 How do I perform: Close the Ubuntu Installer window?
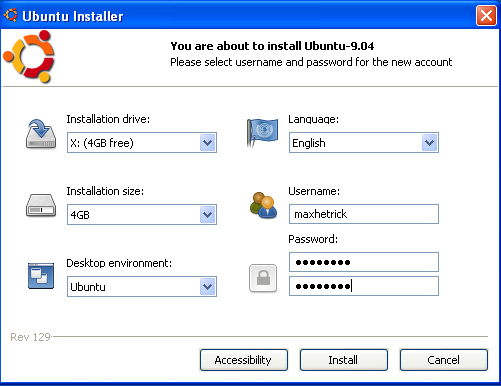(x=486, y=15)
